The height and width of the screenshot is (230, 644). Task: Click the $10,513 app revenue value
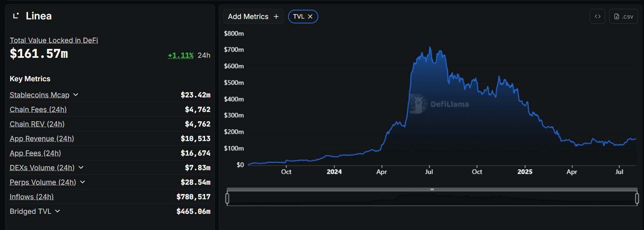point(195,139)
